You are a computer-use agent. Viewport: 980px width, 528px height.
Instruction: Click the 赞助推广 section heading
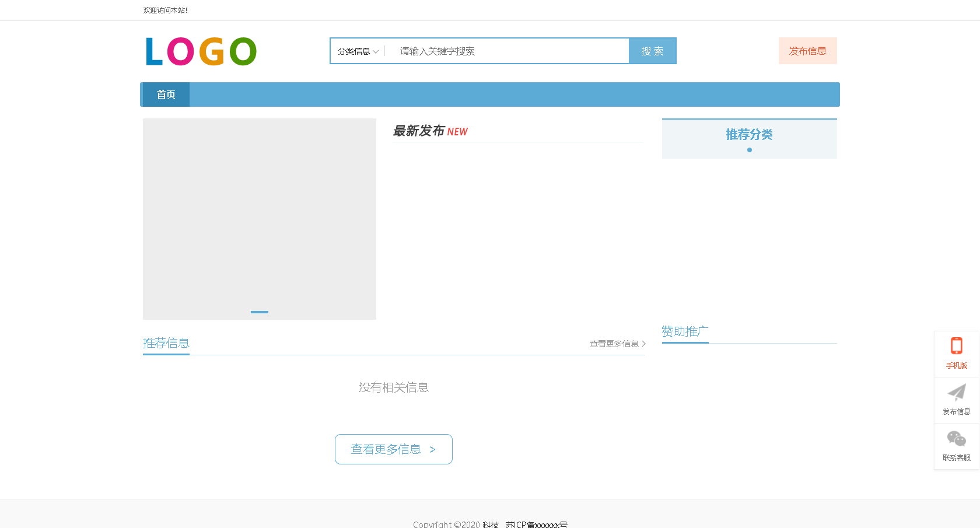click(x=685, y=331)
